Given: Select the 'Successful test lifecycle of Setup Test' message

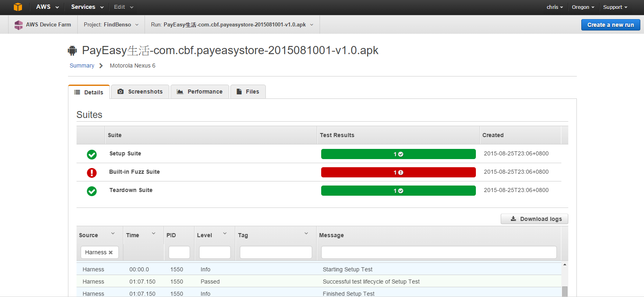Looking at the screenshot, I should click(x=371, y=282).
